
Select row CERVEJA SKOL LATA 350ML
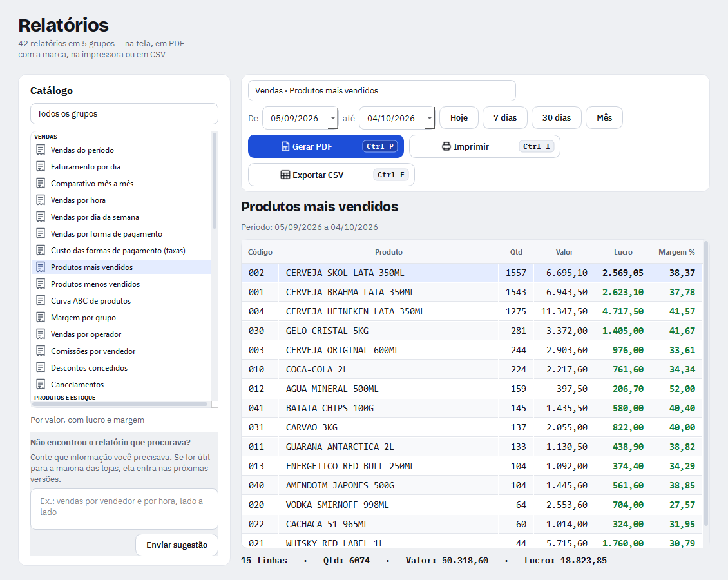[472, 273]
